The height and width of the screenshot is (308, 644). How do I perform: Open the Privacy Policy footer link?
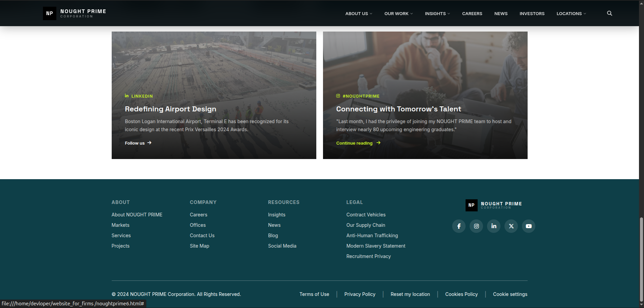pyautogui.click(x=360, y=294)
